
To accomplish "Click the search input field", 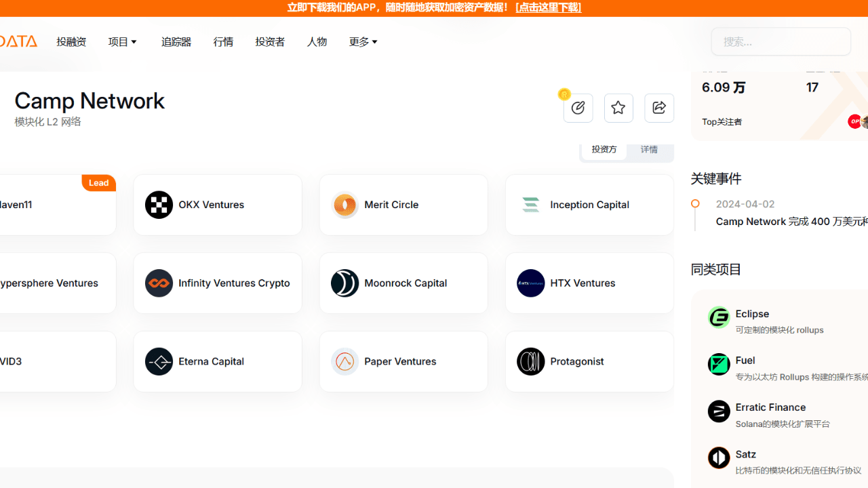I will pyautogui.click(x=781, y=41).
